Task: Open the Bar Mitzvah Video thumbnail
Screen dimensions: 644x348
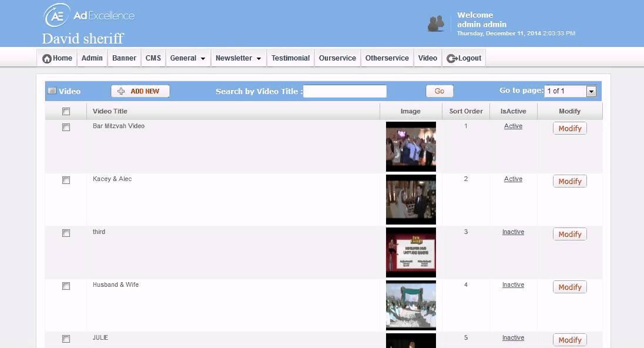Action: (x=411, y=147)
